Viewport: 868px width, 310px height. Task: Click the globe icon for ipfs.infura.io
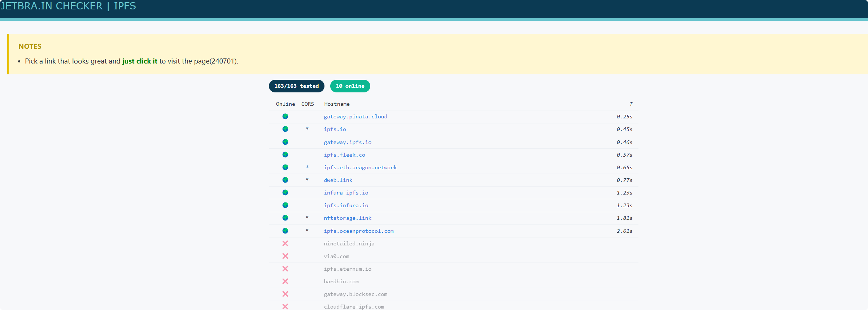coord(285,205)
